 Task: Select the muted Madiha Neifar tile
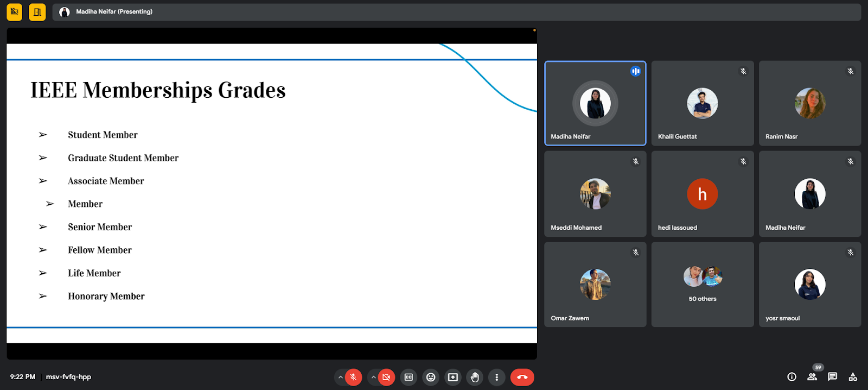coord(810,194)
